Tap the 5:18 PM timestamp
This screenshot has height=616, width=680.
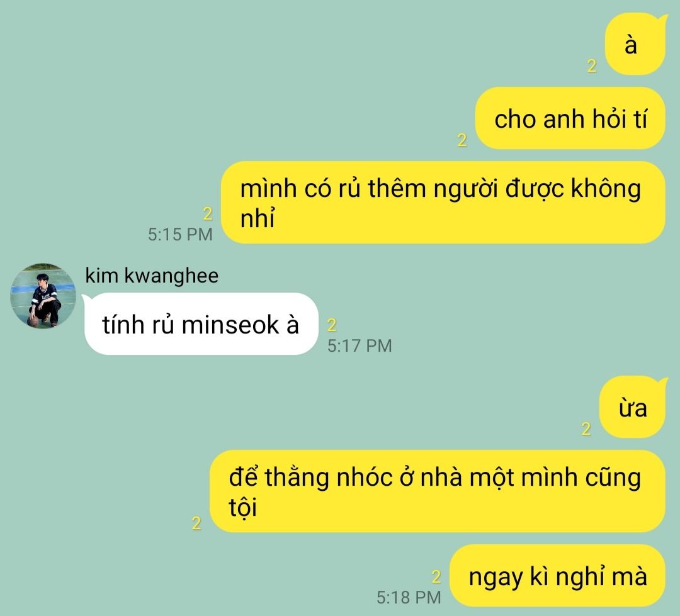[x=409, y=598]
